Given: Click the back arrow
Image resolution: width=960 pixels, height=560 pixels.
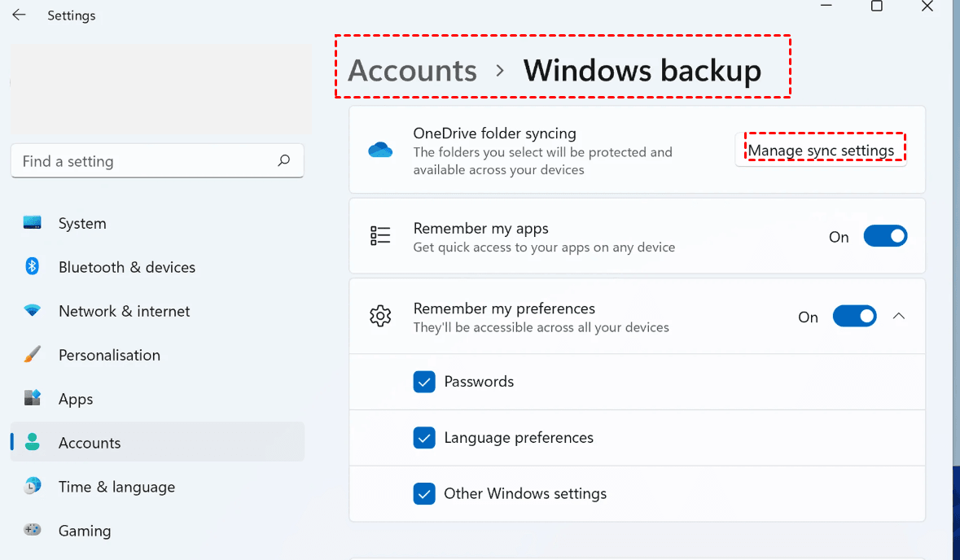Looking at the screenshot, I should point(18,15).
